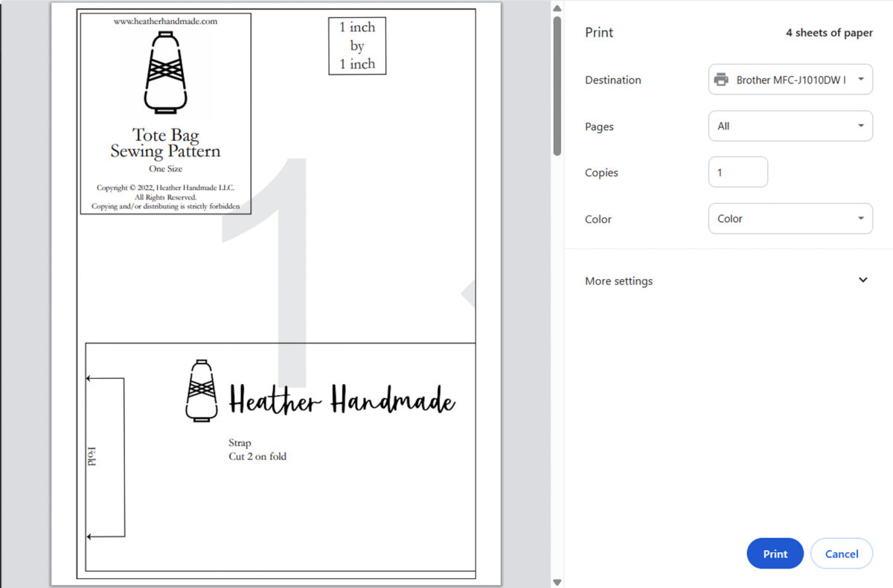Viewport: 893px width, 588px height.
Task: Click the preview scrollbar up arrow
Action: click(x=557, y=8)
